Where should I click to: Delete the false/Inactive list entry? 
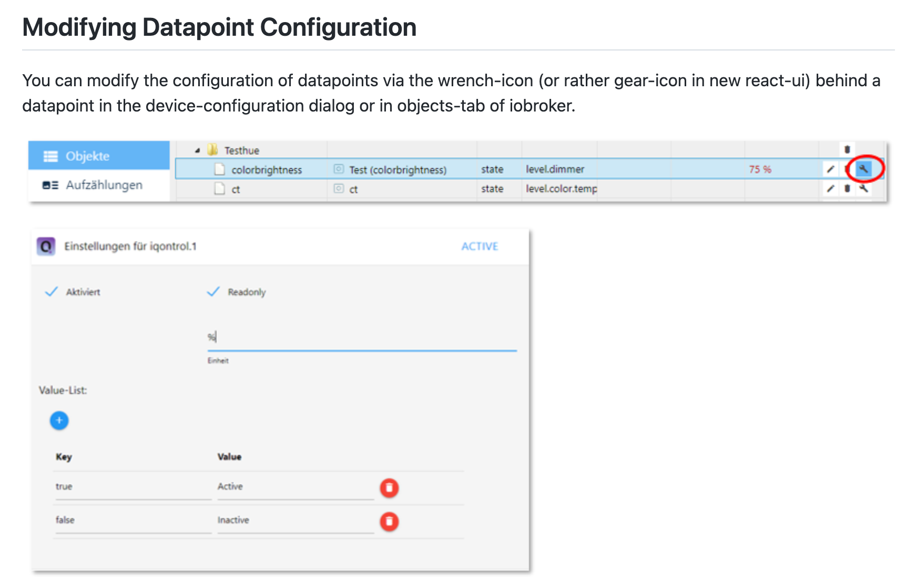[x=389, y=521]
